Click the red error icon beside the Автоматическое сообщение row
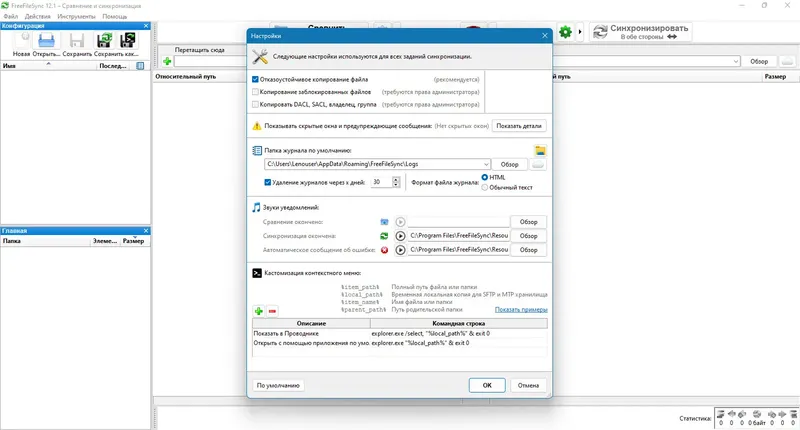This screenshot has width=800, height=430. 384,250
